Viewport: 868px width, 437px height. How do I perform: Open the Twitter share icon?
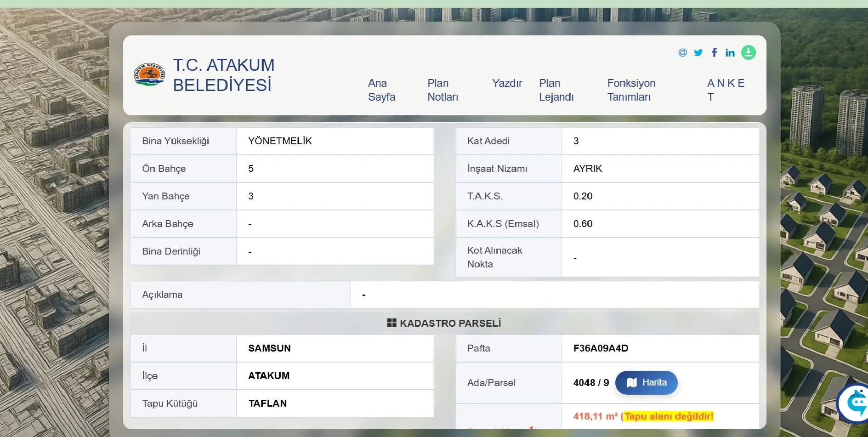coord(698,52)
